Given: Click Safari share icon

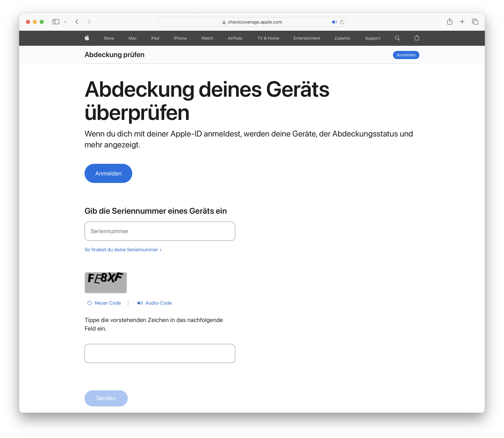Looking at the screenshot, I should click(x=449, y=22).
